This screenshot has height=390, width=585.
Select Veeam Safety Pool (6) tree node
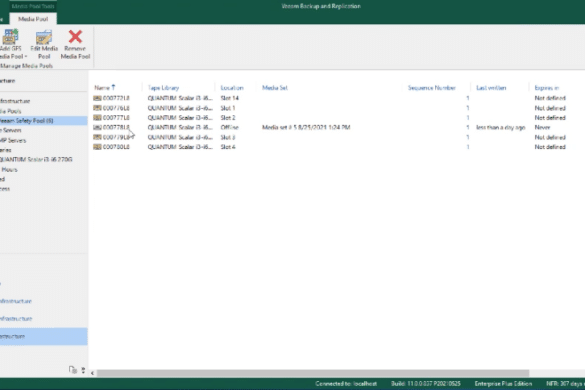tap(43, 121)
